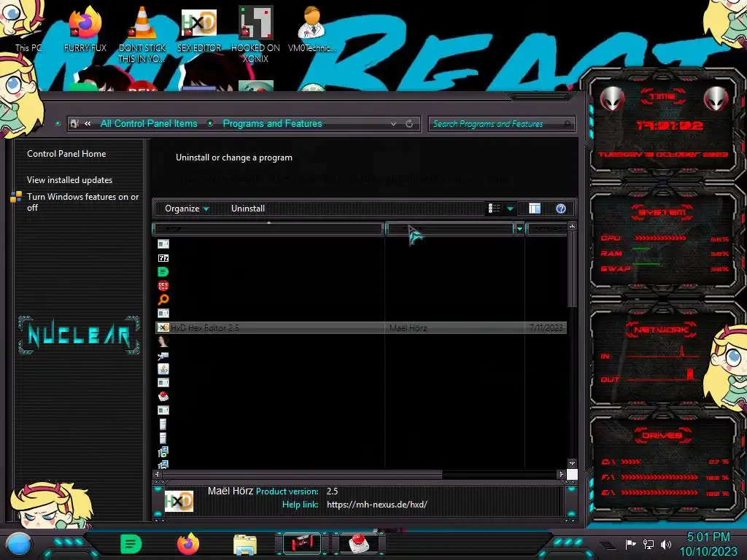Select the red button program entry
Image resolution: width=747 pixels, height=560 pixels.
[163, 396]
